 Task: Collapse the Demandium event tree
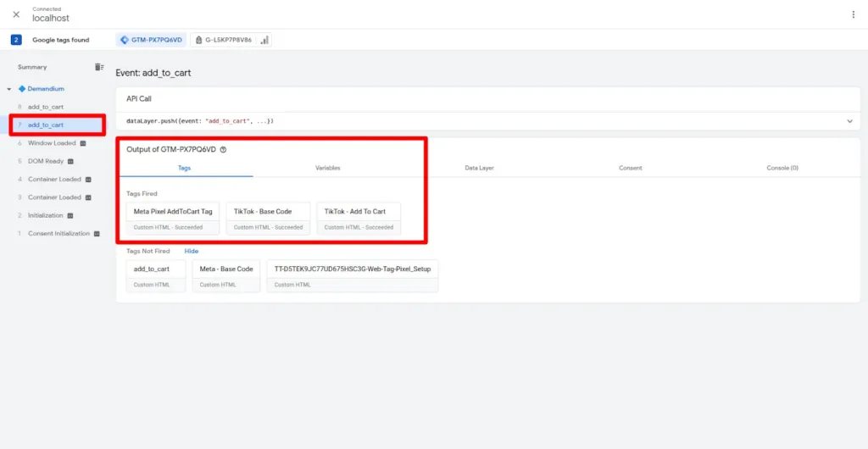tap(8, 89)
